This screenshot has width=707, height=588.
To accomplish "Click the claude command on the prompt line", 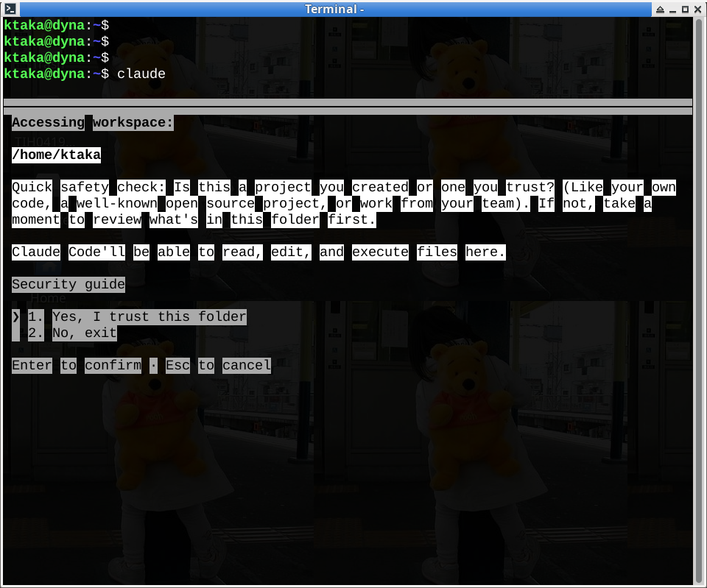I will 141,73.
